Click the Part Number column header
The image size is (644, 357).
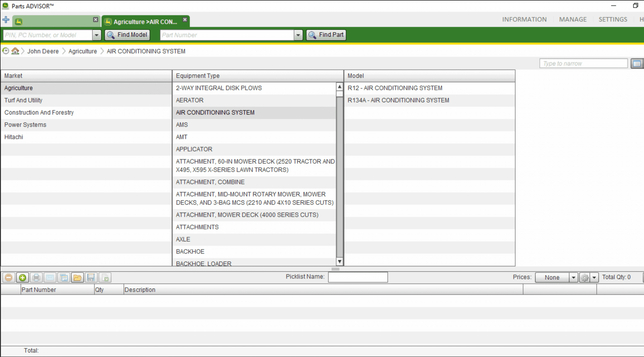[58, 290]
